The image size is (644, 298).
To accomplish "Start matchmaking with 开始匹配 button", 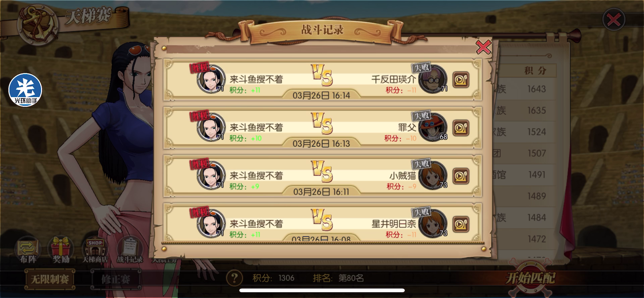I will (530, 278).
